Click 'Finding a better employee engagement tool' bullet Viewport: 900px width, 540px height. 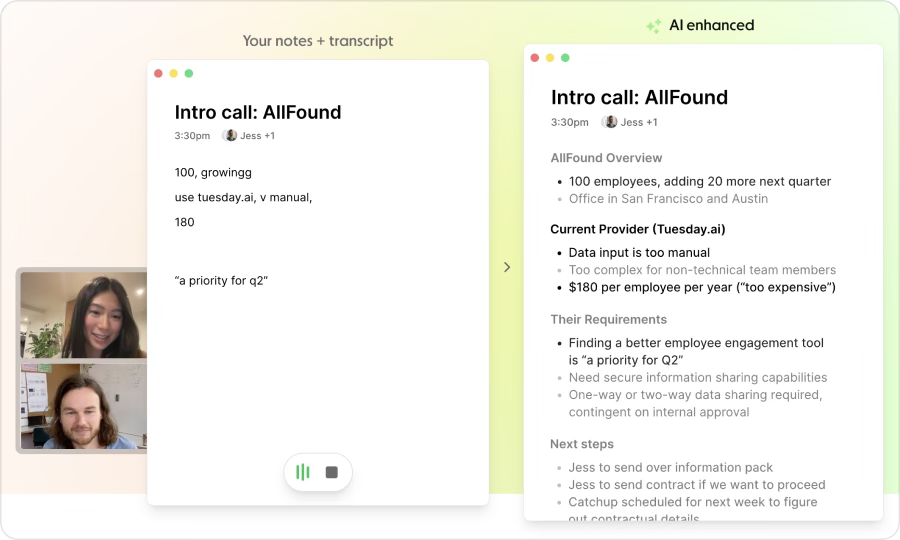696,351
